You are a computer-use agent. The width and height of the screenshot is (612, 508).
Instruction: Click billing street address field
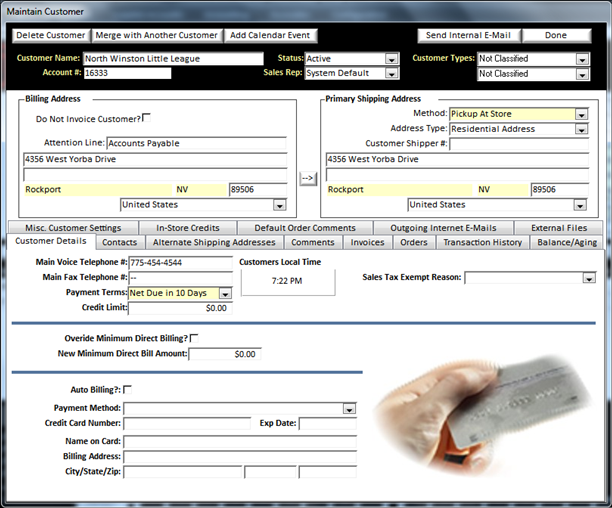tap(155, 159)
